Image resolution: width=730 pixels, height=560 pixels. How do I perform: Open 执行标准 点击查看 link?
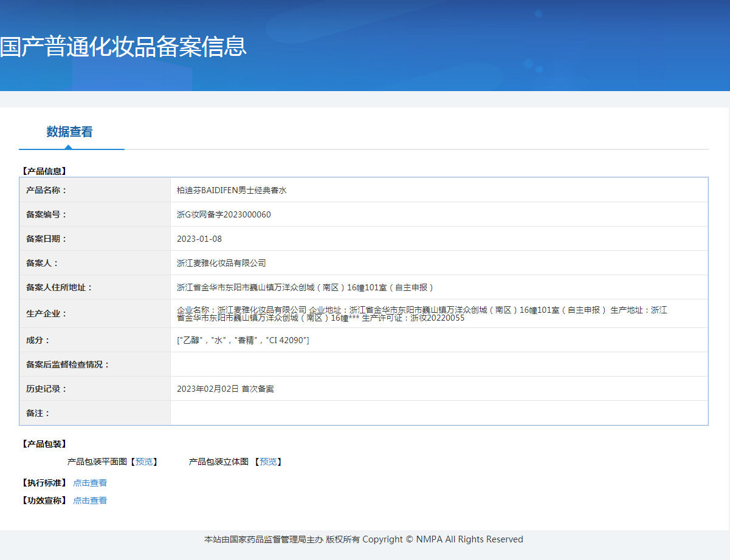point(90,483)
